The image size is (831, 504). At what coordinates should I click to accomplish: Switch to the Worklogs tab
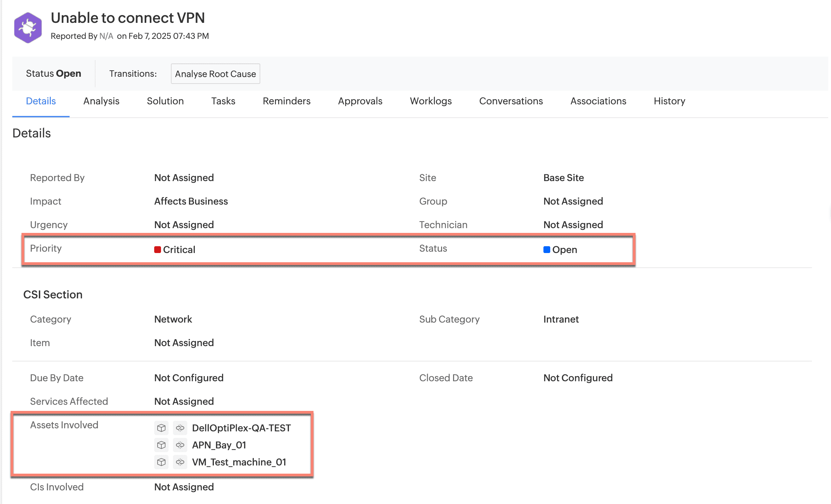click(x=431, y=101)
